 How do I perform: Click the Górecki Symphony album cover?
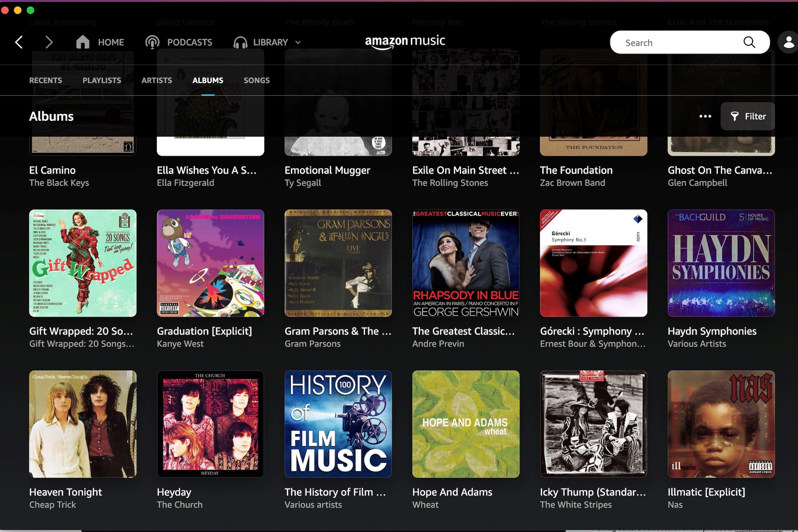point(593,263)
